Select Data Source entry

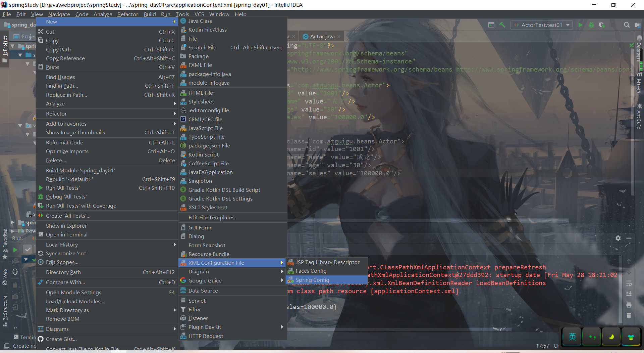(x=233, y=291)
